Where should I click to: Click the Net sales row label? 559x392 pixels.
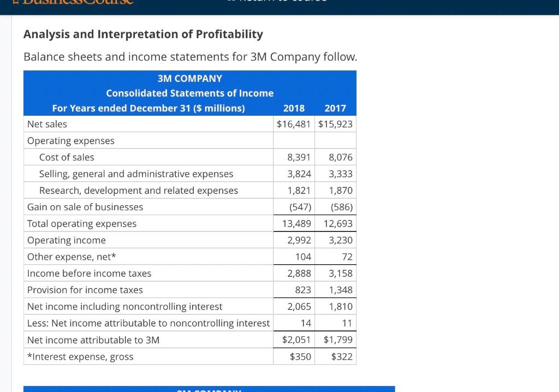[x=47, y=124]
